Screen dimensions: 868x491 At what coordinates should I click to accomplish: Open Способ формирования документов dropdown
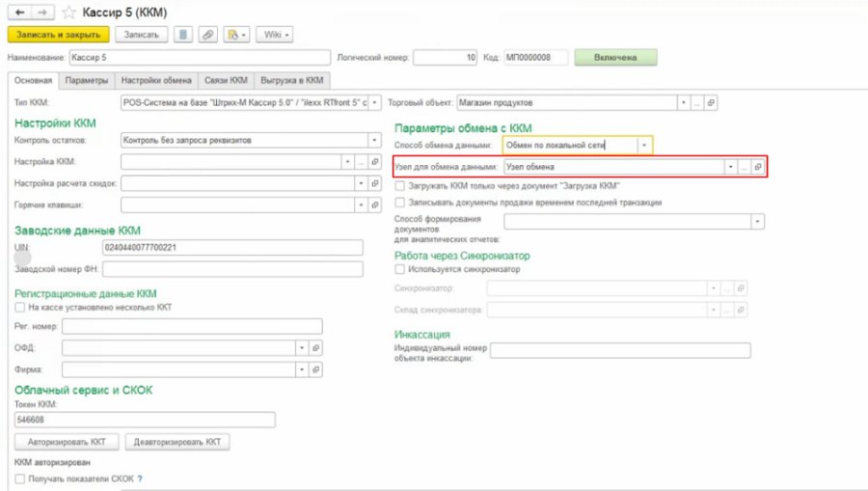pyautogui.click(x=758, y=222)
